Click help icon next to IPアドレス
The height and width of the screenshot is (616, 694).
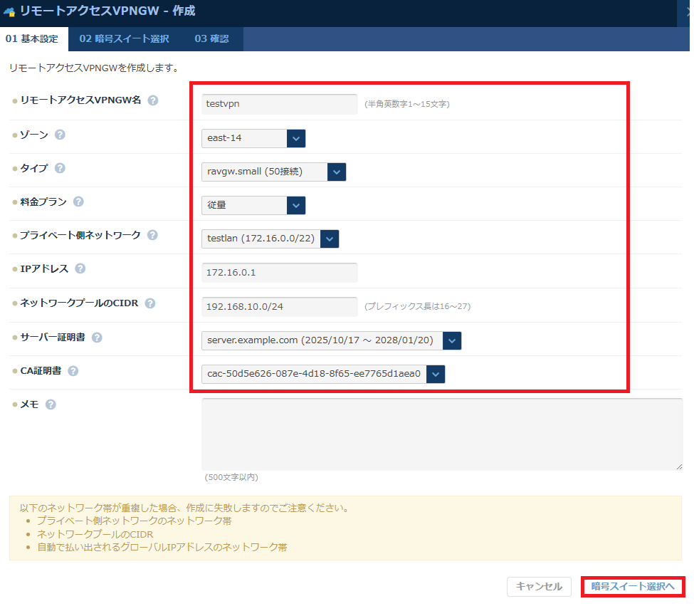tap(80, 268)
